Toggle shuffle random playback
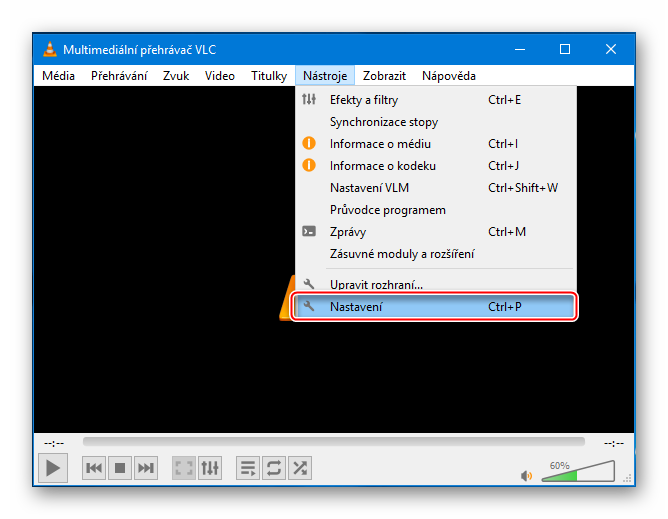This screenshot has height=519, width=668. tap(299, 467)
